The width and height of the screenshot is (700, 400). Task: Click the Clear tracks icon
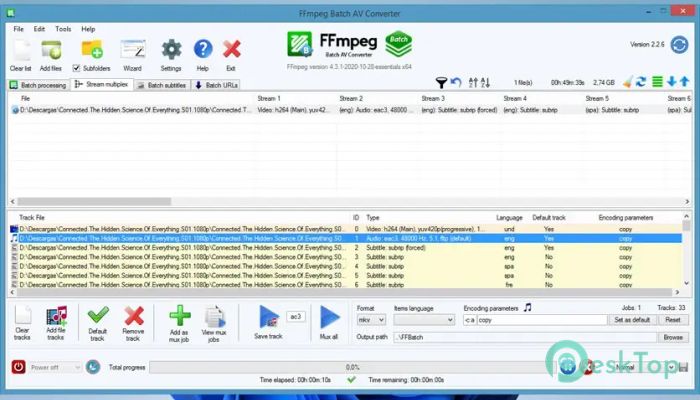(x=22, y=315)
